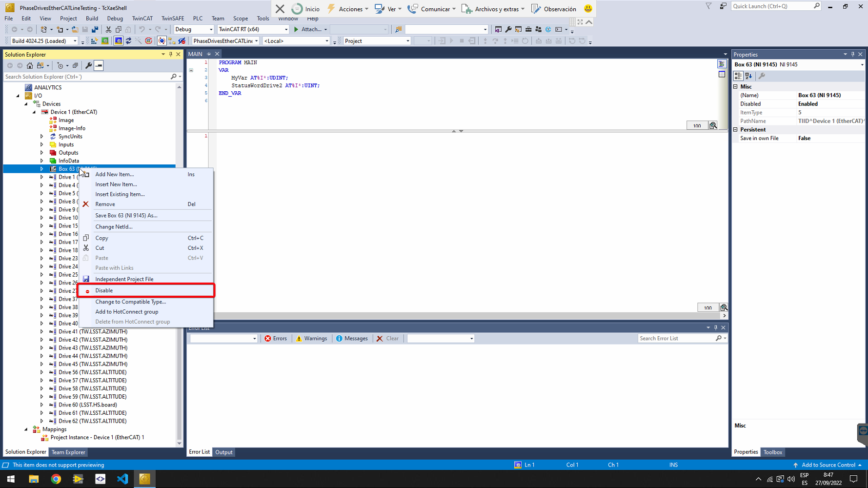Toggle the Errors filter in Error List
Image resolution: width=868 pixels, height=488 pixels.
pyautogui.click(x=276, y=338)
